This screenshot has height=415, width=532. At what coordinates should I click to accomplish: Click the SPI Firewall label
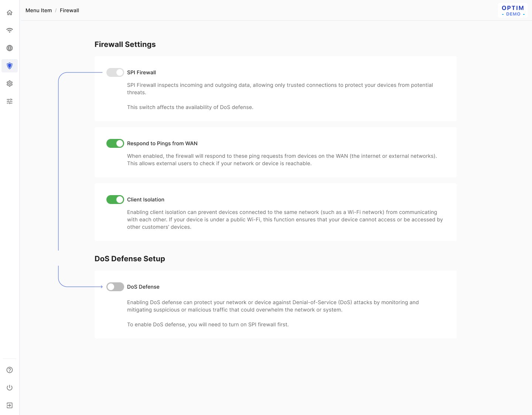[x=141, y=72]
